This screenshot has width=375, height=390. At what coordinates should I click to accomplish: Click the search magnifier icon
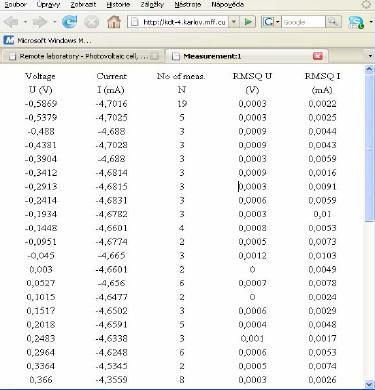coord(332,22)
